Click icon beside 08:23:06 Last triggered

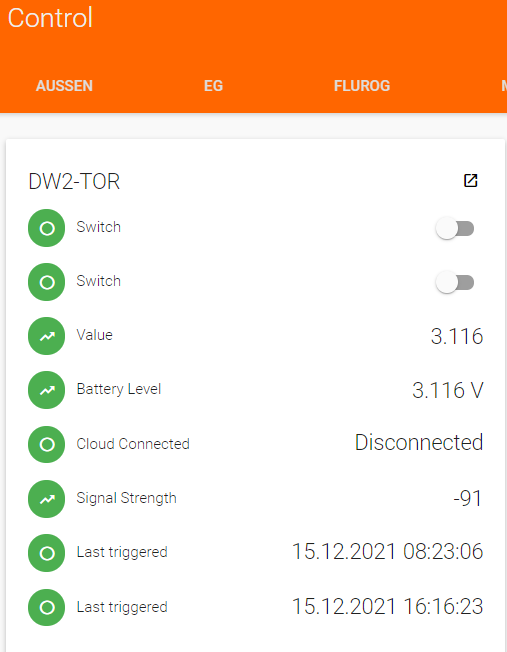[47, 553]
